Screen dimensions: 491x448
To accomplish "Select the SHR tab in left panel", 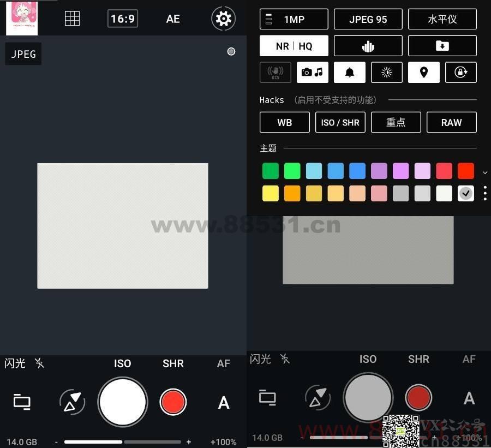I will [x=173, y=363].
